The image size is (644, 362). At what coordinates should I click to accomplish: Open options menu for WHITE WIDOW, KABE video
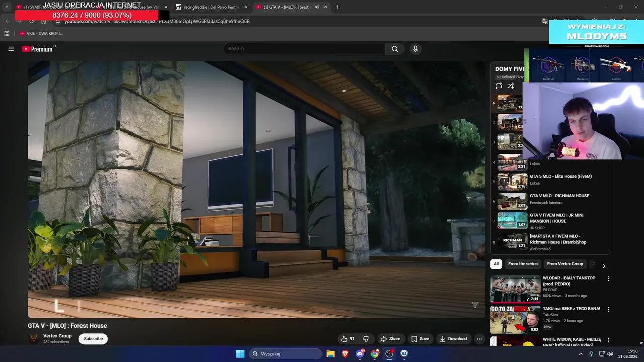tap(608, 340)
